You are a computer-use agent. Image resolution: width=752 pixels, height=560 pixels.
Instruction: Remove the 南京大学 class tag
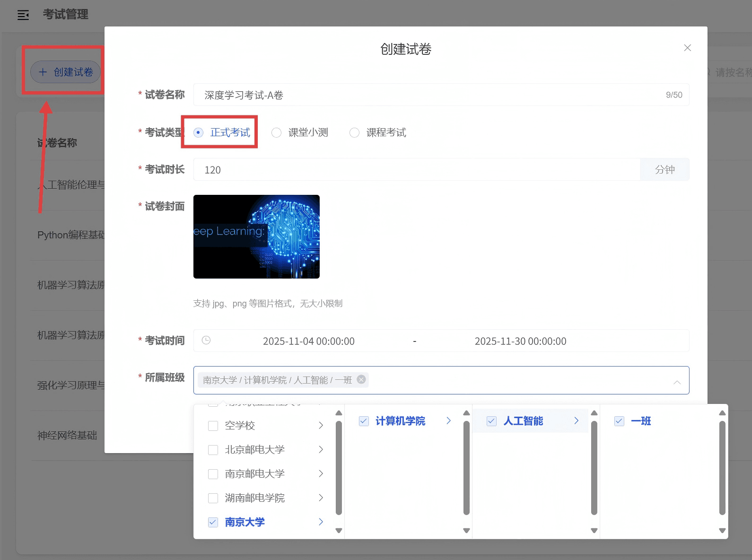[361, 379]
